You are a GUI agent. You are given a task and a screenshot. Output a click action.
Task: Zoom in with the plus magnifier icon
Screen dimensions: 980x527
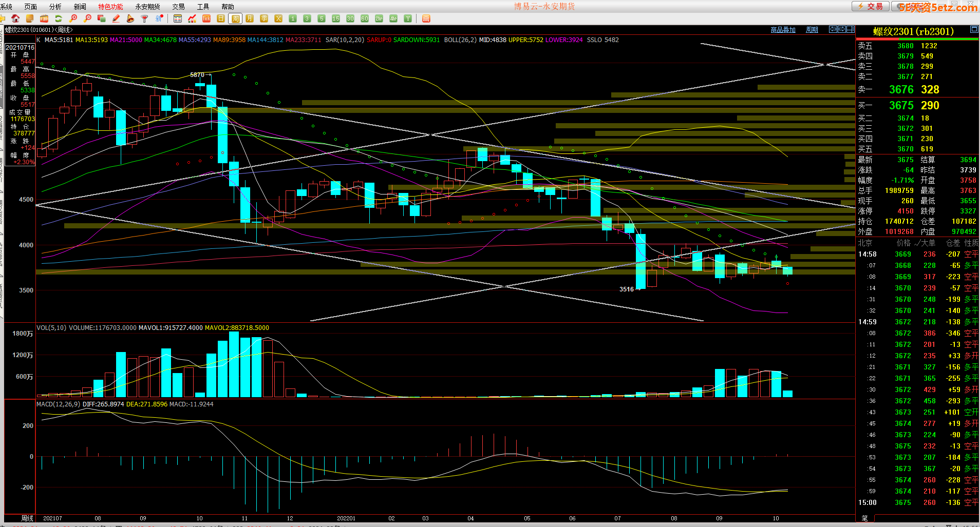pyautogui.click(x=73, y=18)
